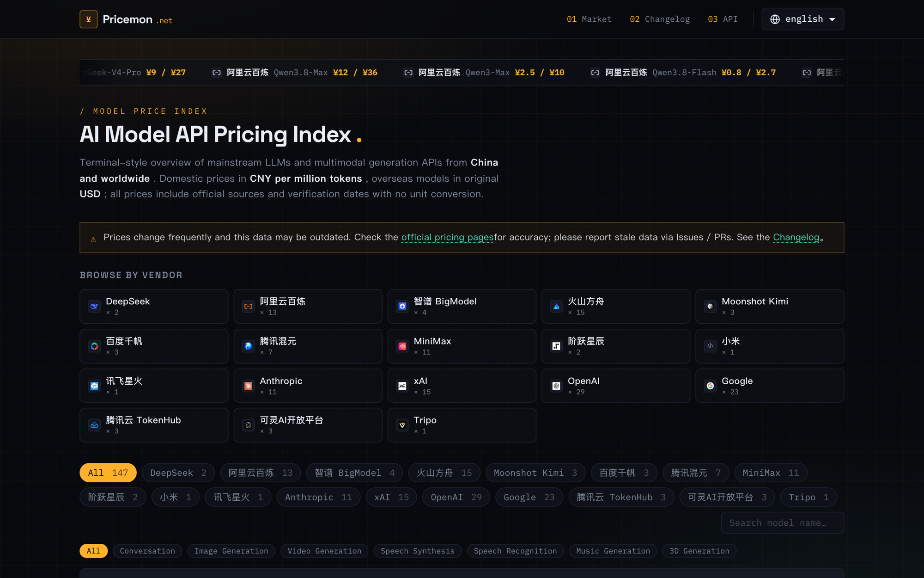
Task: Select the Video Generation category tab
Action: pos(324,551)
